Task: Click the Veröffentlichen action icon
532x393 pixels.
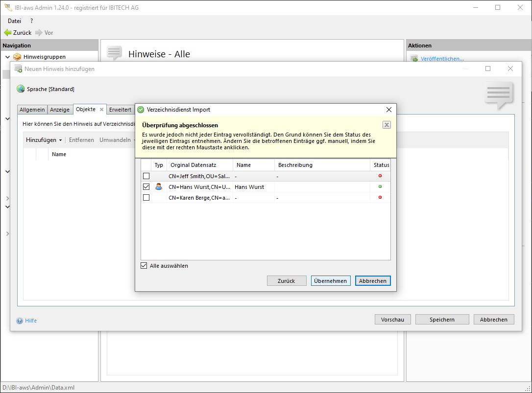Action: coord(414,59)
